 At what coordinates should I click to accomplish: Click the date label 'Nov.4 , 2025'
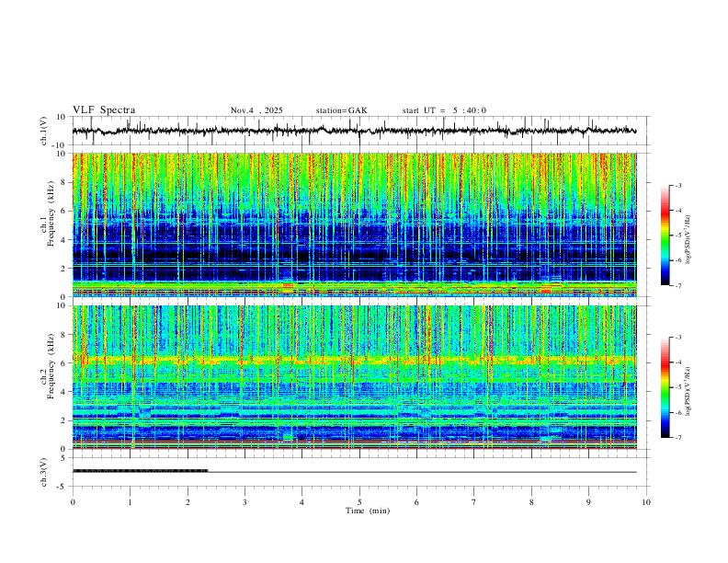(256, 110)
